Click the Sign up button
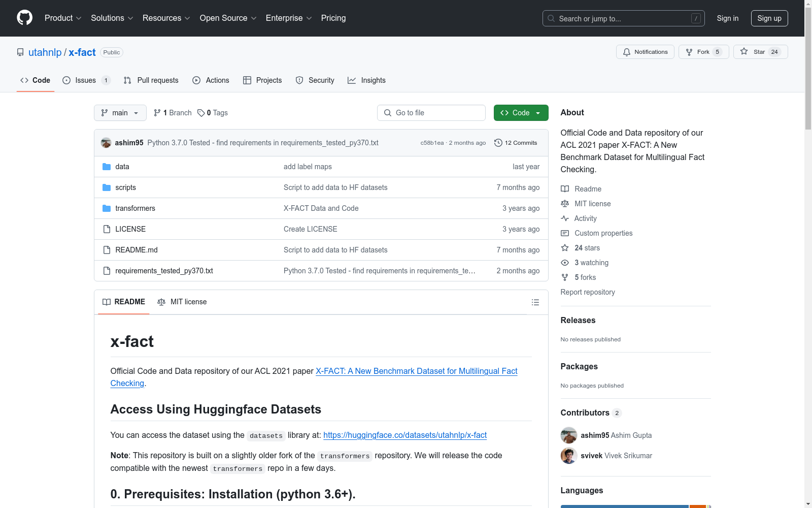The width and height of the screenshot is (812, 508). [x=769, y=18]
